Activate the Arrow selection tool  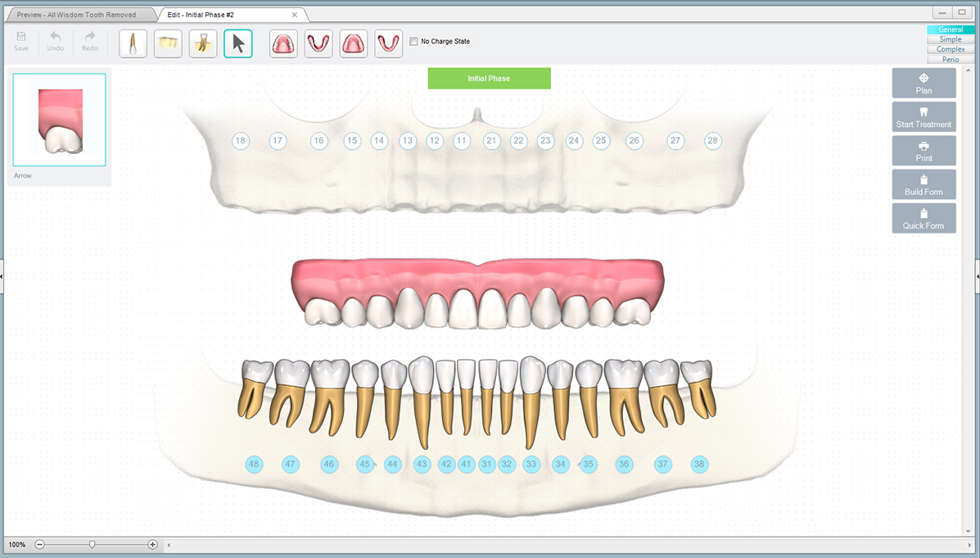tap(237, 43)
